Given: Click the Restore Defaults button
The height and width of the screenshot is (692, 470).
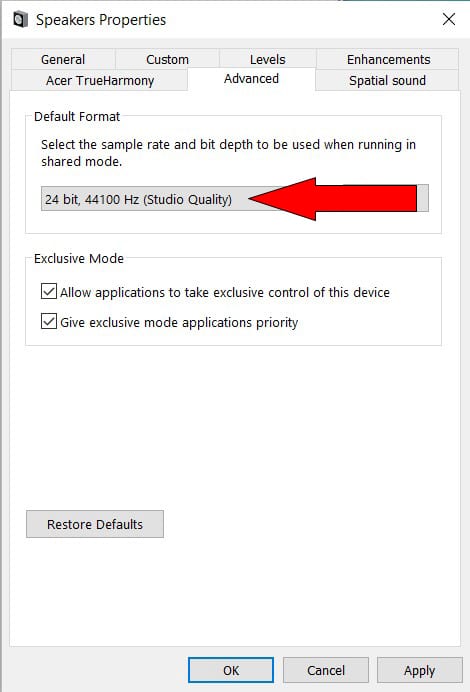Looking at the screenshot, I should [x=95, y=524].
